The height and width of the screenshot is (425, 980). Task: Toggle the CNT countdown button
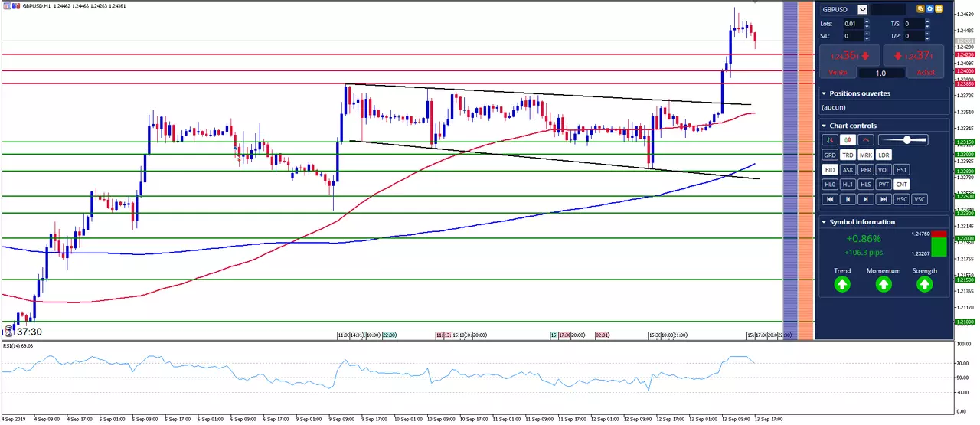tap(902, 184)
